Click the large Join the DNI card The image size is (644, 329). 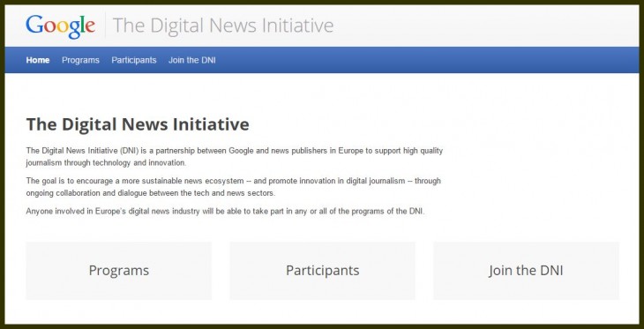pos(526,271)
